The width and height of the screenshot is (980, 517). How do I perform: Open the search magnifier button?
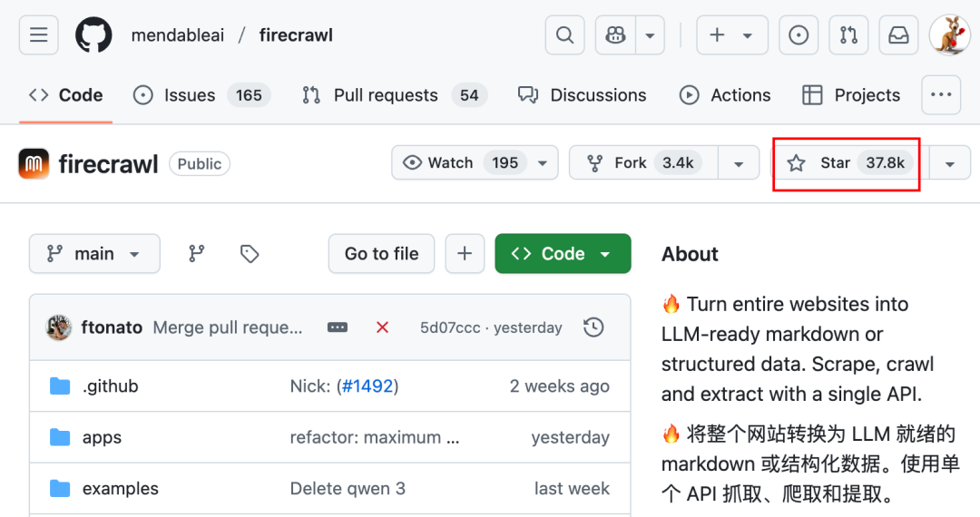565,35
